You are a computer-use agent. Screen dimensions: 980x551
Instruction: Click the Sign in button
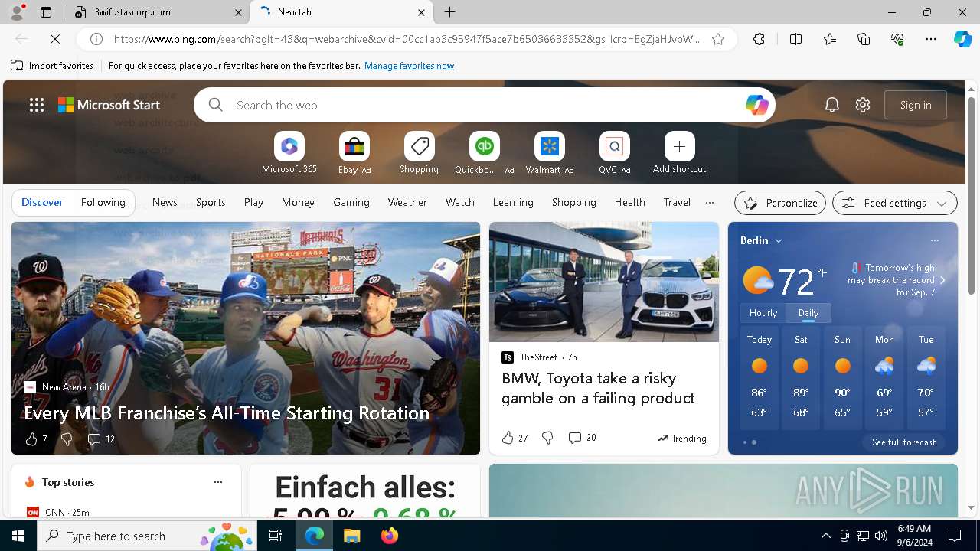[x=916, y=105]
